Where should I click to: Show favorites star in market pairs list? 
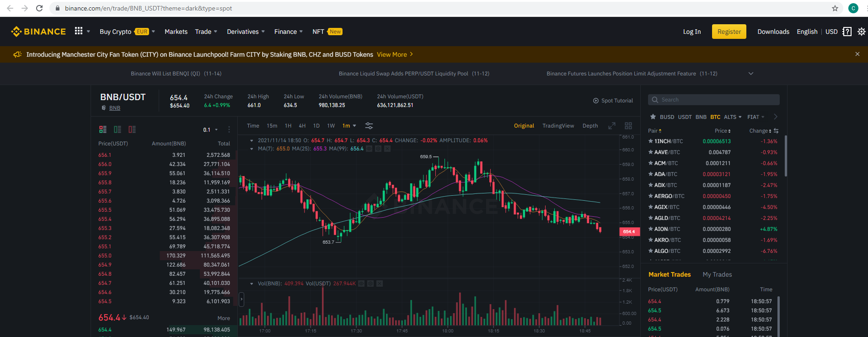point(653,117)
